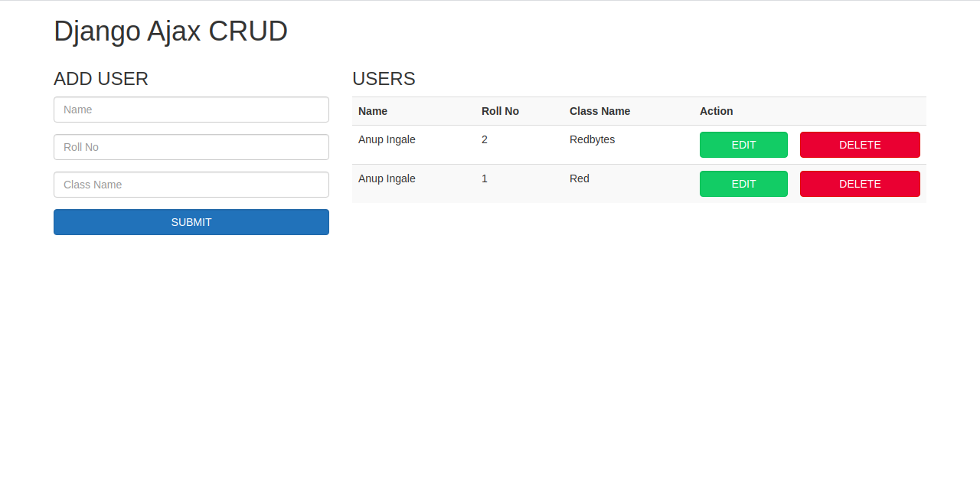Viewport: 980px width, 481px height.
Task: Click the Name column header
Action: click(x=373, y=111)
